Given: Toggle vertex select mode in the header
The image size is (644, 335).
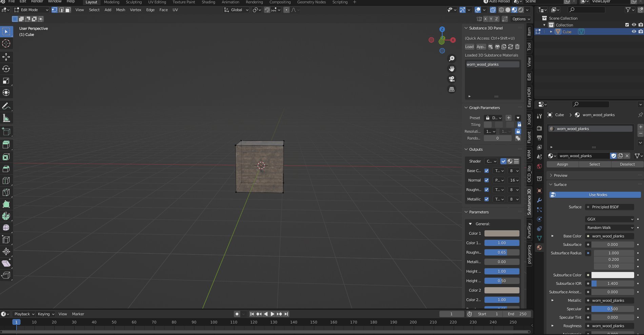Looking at the screenshot, I should point(54,10).
